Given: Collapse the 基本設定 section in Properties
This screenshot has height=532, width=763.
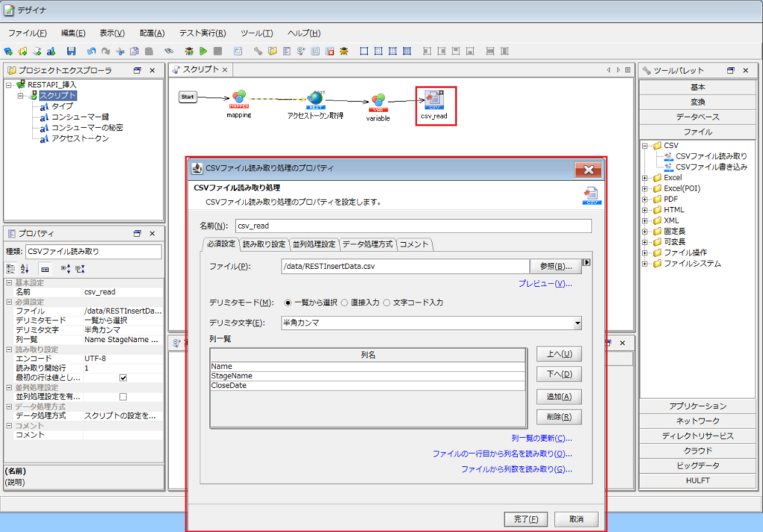Looking at the screenshot, I should pos(9,283).
